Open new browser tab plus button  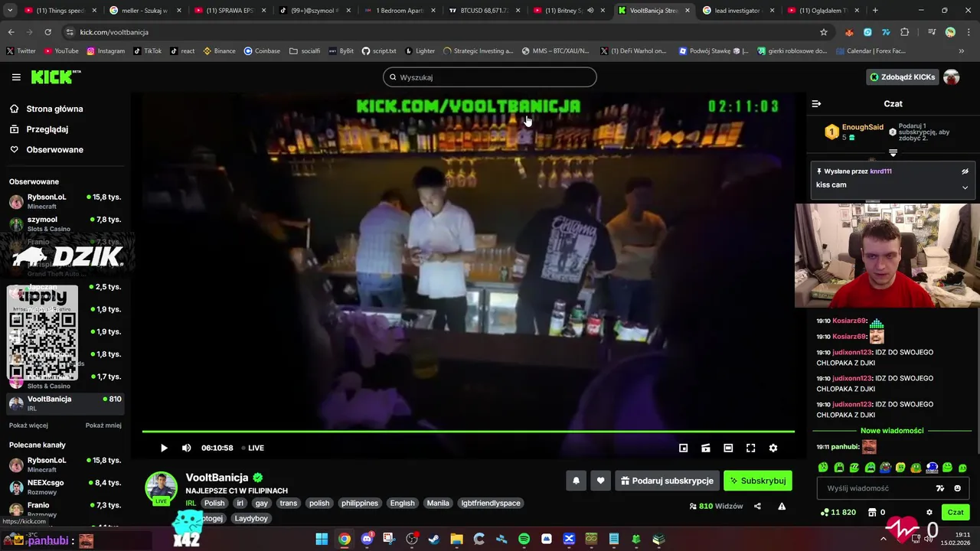(x=875, y=11)
